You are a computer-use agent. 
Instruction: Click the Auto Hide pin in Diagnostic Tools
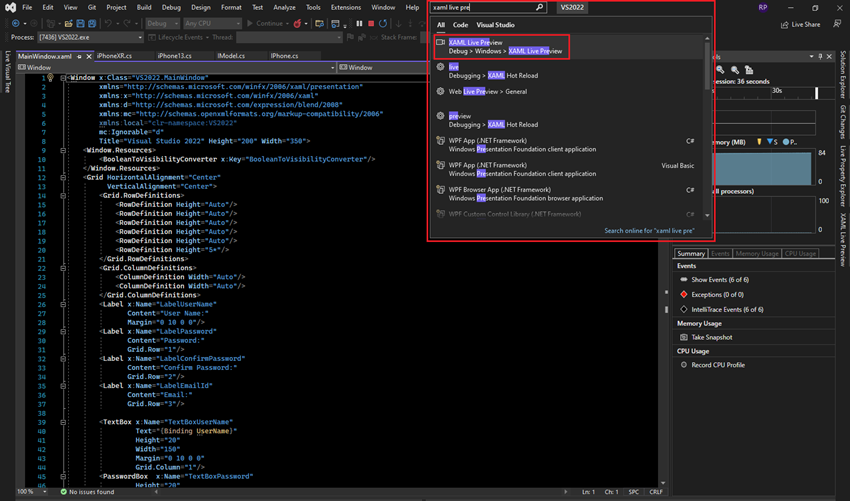(820, 56)
